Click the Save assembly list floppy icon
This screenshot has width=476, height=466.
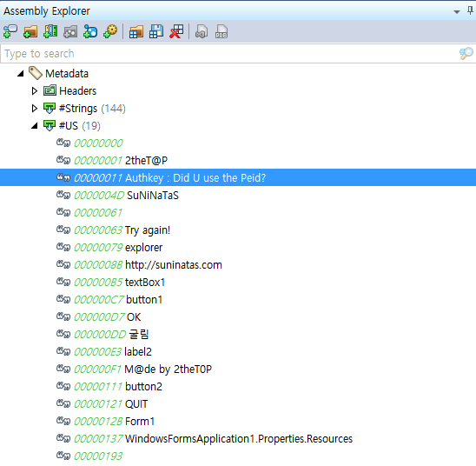point(156,31)
